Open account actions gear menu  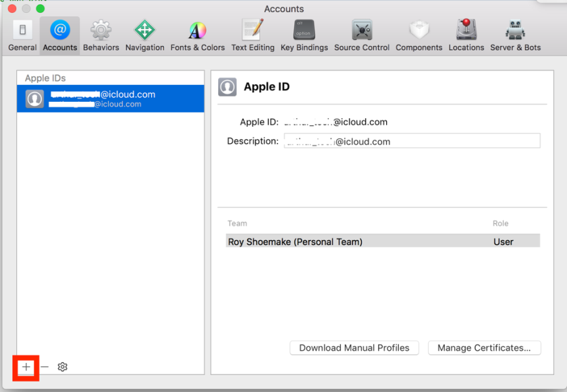[x=63, y=367]
